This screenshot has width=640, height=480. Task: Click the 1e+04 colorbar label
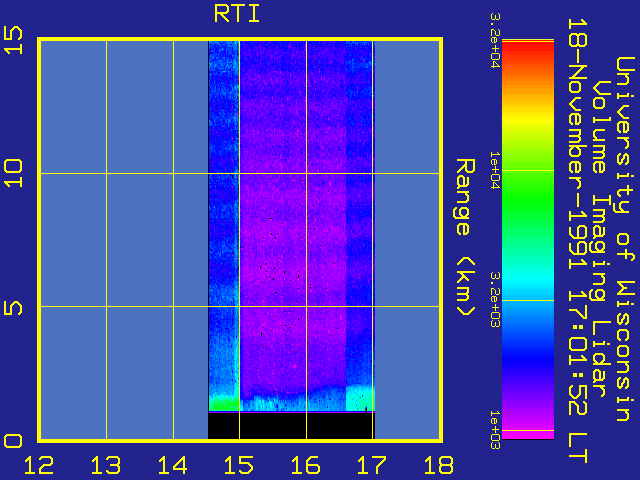click(495, 170)
